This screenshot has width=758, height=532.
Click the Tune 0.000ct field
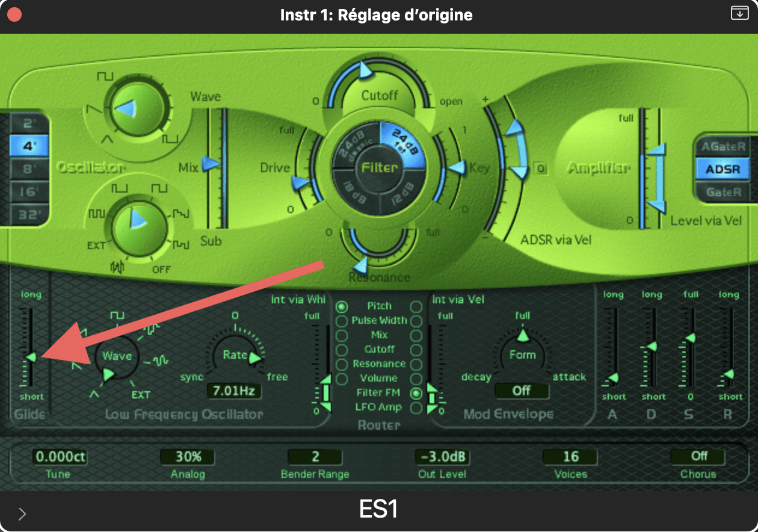point(59,457)
